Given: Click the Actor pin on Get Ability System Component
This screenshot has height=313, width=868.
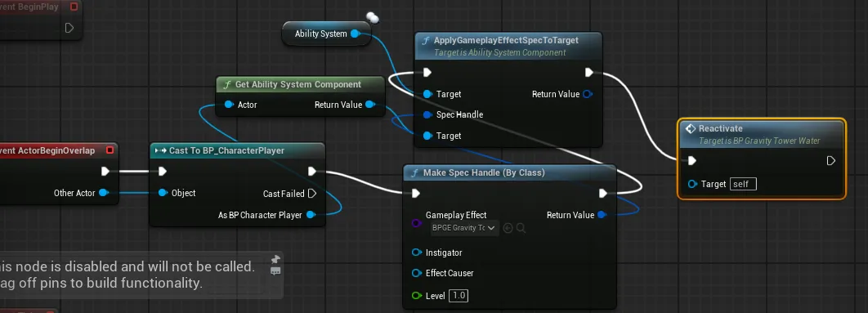Looking at the screenshot, I should (x=229, y=105).
